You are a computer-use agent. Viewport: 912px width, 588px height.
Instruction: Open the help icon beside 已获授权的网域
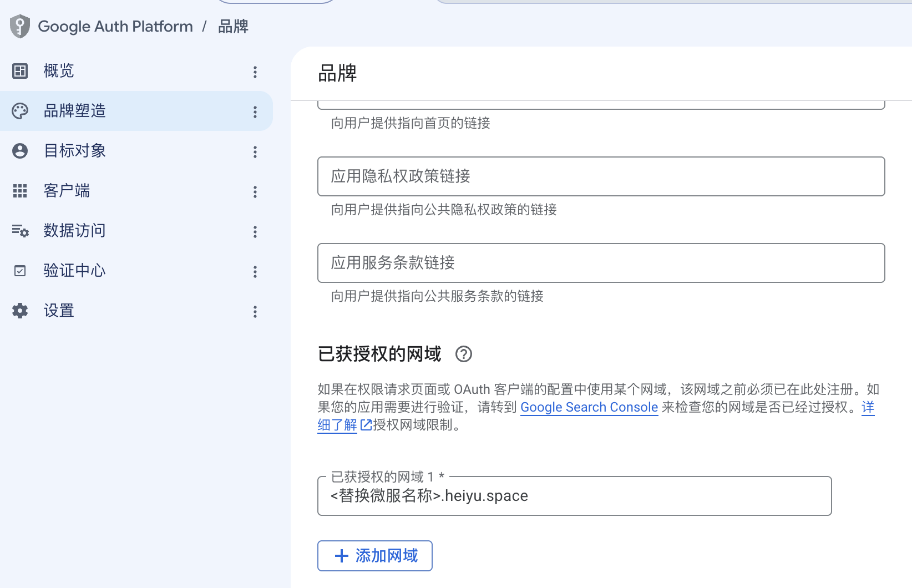pyautogui.click(x=464, y=354)
